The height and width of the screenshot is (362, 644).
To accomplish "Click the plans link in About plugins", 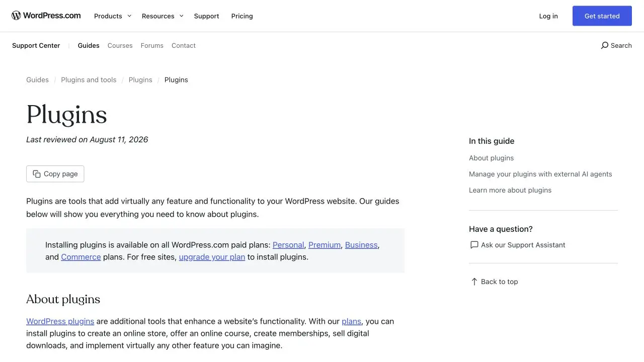I will tap(352, 321).
